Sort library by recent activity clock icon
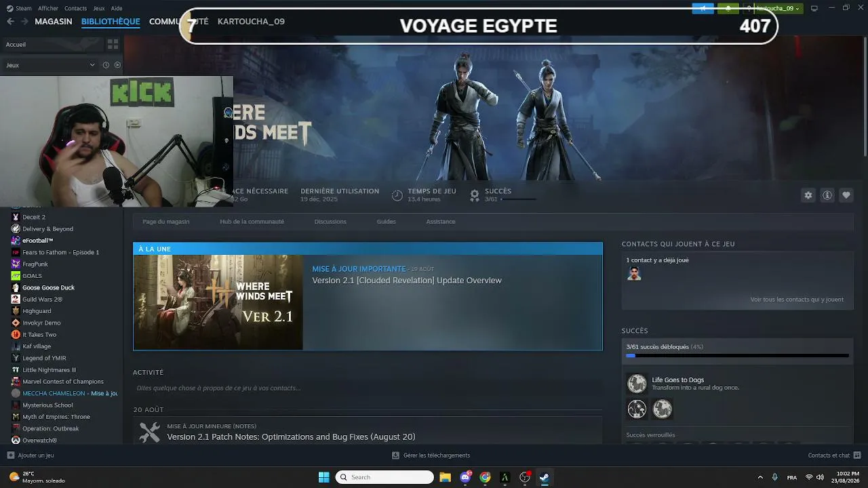 [106, 65]
